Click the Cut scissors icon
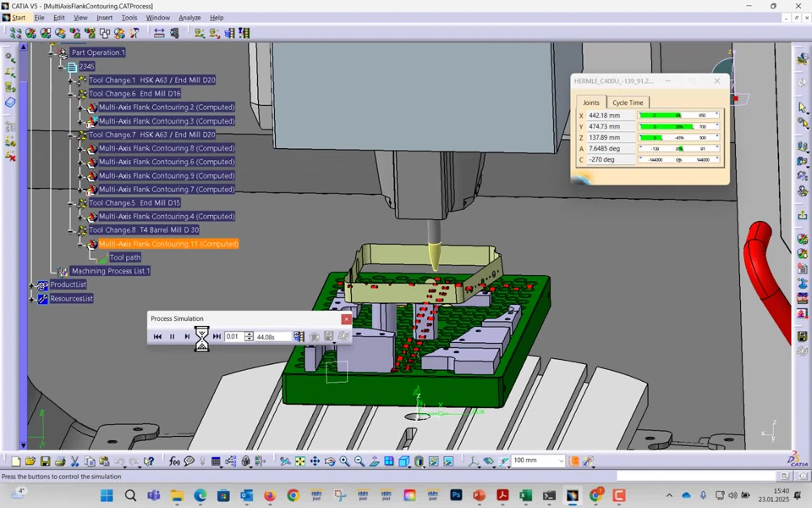The width and height of the screenshot is (812, 508). (74, 461)
